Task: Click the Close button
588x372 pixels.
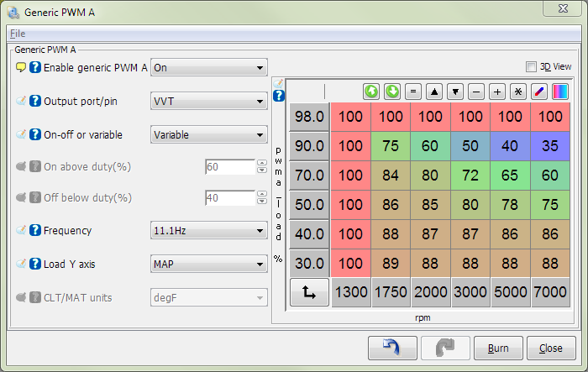Action: point(551,348)
